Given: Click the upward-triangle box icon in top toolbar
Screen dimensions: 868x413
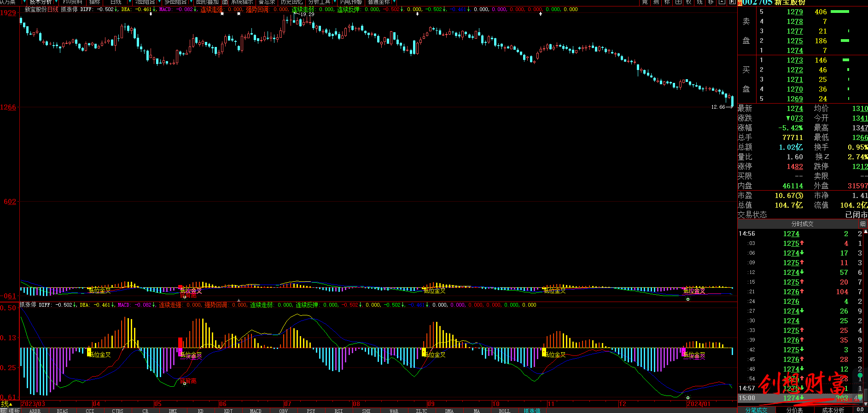Looking at the screenshot, I should point(722,2).
